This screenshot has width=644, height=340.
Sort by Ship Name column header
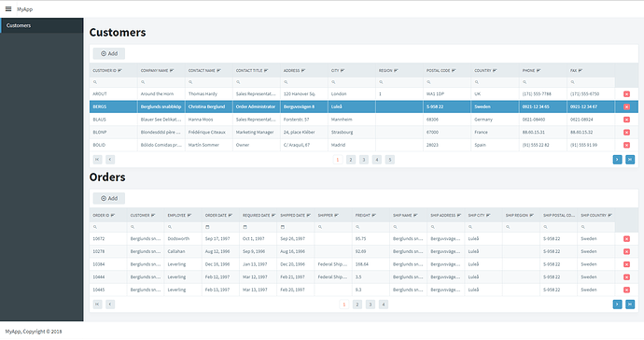click(401, 216)
